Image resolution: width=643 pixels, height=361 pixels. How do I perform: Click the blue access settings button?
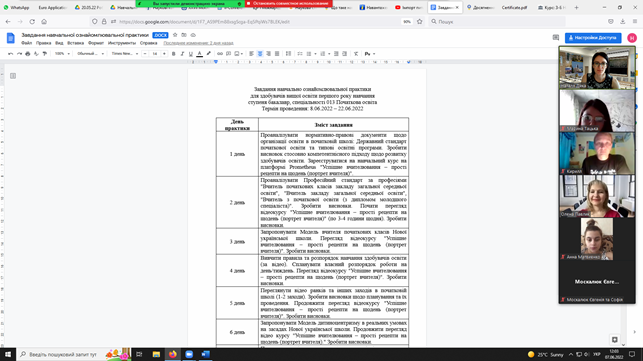point(593,38)
